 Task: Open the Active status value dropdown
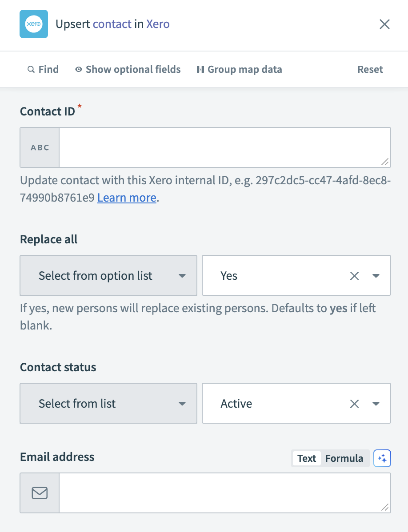(x=376, y=403)
